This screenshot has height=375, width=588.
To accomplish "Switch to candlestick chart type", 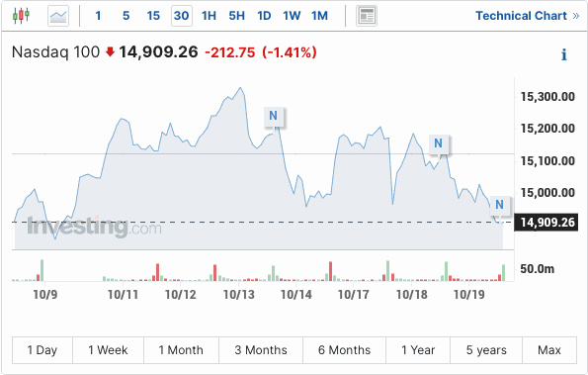I will point(21,16).
